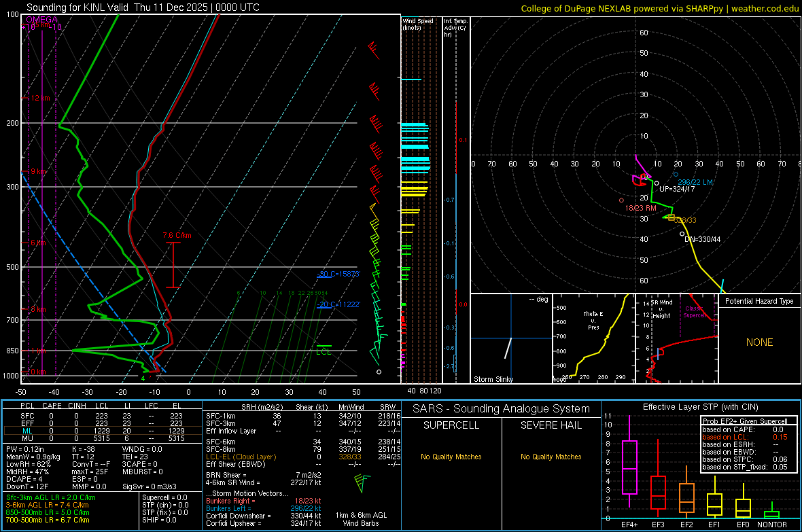The image size is (802, 532).
Task: Click the TEI = 23 value
Action: [x=135, y=457]
